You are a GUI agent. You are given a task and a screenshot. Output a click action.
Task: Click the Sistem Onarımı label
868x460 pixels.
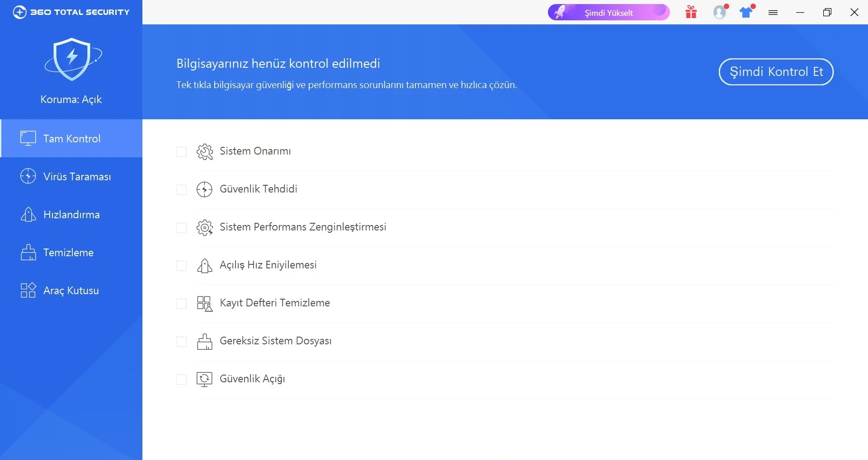[255, 151]
